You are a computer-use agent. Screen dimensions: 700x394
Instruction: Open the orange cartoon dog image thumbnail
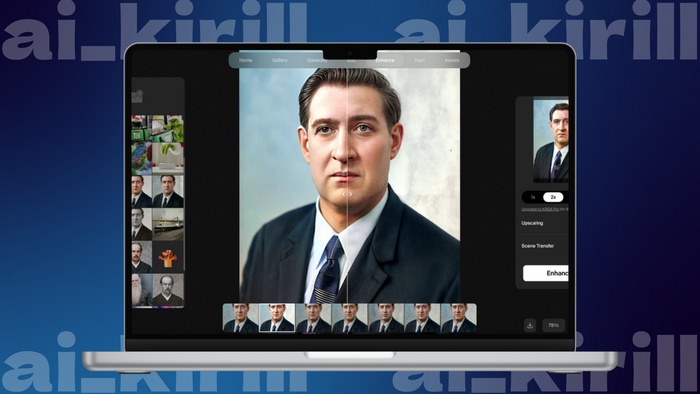tap(168, 257)
